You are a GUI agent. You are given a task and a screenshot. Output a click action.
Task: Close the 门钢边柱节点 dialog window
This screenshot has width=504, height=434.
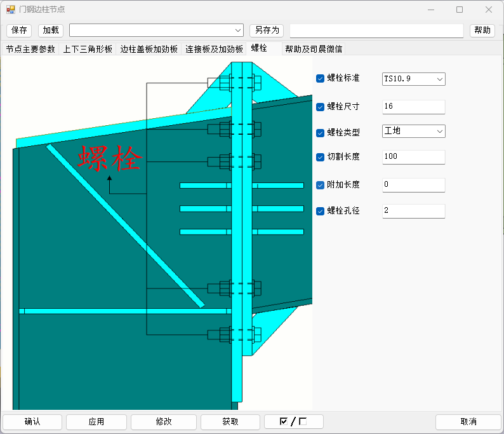coord(489,10)
